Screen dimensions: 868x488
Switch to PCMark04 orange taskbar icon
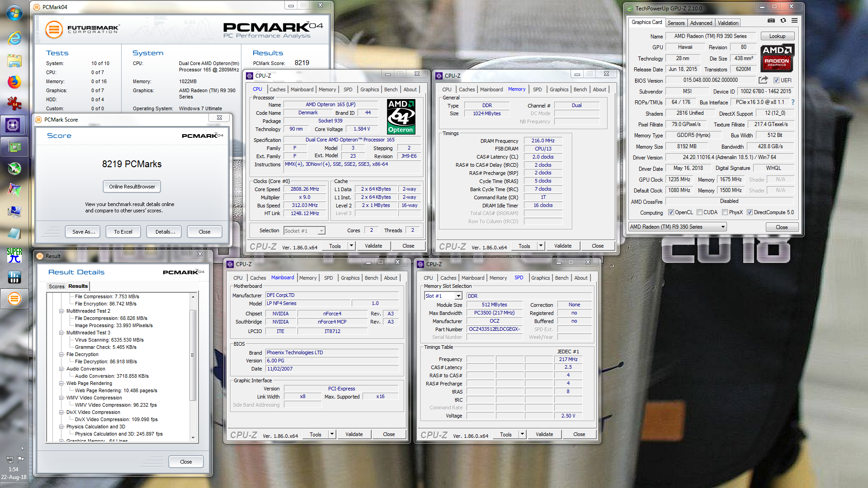[x=14, y=298]
